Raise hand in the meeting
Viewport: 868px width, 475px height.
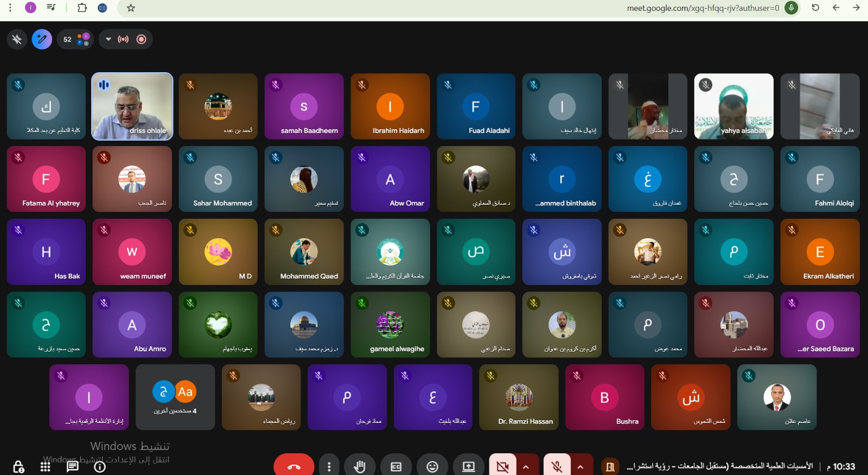pos(359,466)
